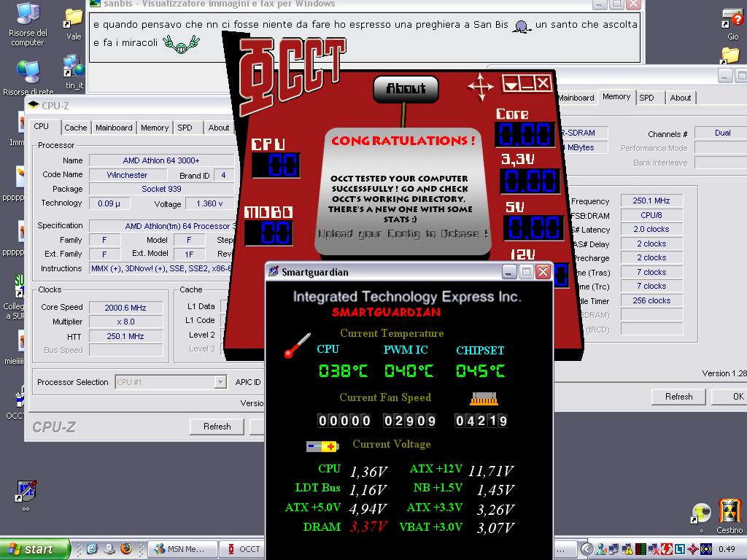Click the Code Name value Winchester

tap(127, 175)
